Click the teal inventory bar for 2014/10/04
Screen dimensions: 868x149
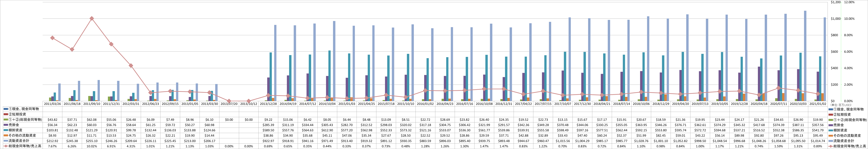[330, 76]
